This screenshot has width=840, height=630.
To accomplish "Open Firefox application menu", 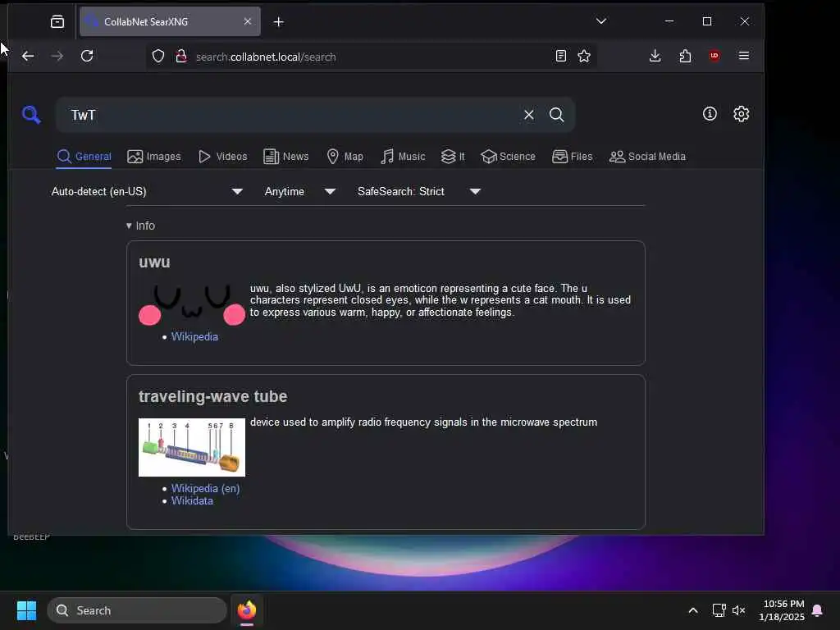I will coord(743,56).
